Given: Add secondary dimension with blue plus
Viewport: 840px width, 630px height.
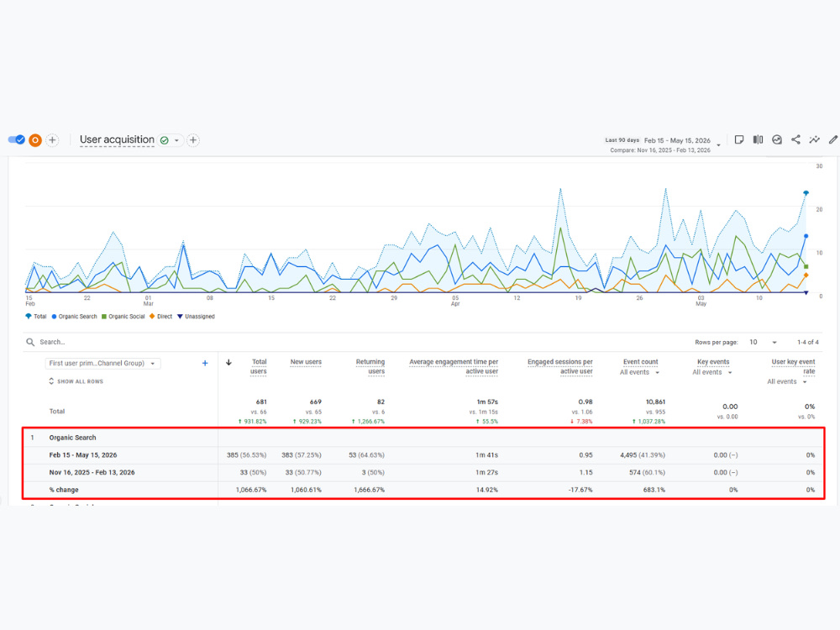Looking at the screenshot, I should click(205, 363).
